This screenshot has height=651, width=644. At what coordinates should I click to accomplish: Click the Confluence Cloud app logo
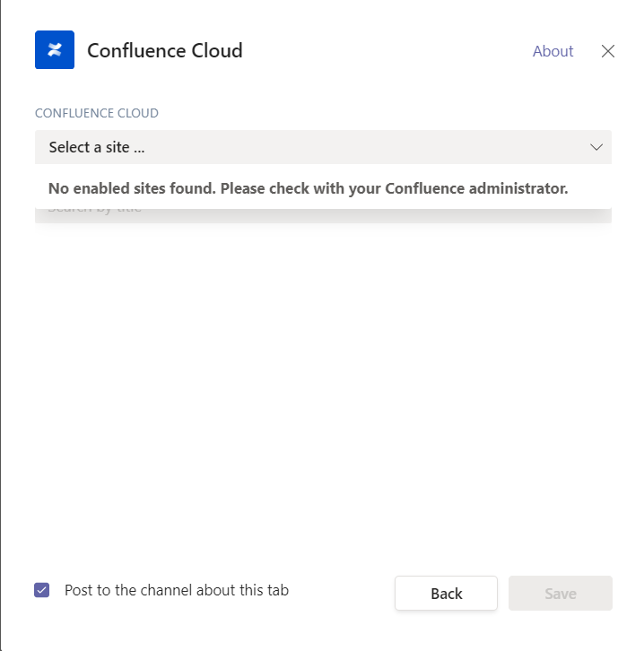click(55, 50)
